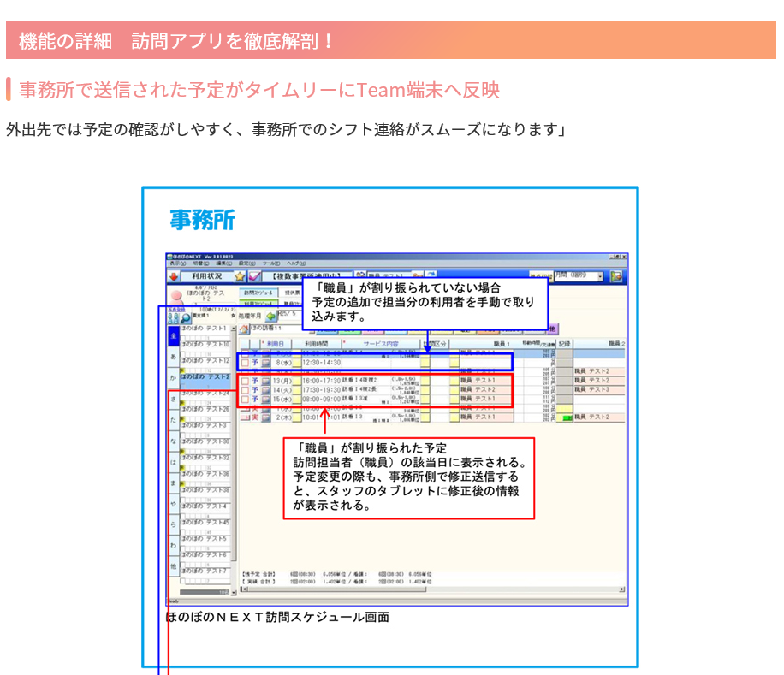Select the あ kana index tab

coord(174,357)
